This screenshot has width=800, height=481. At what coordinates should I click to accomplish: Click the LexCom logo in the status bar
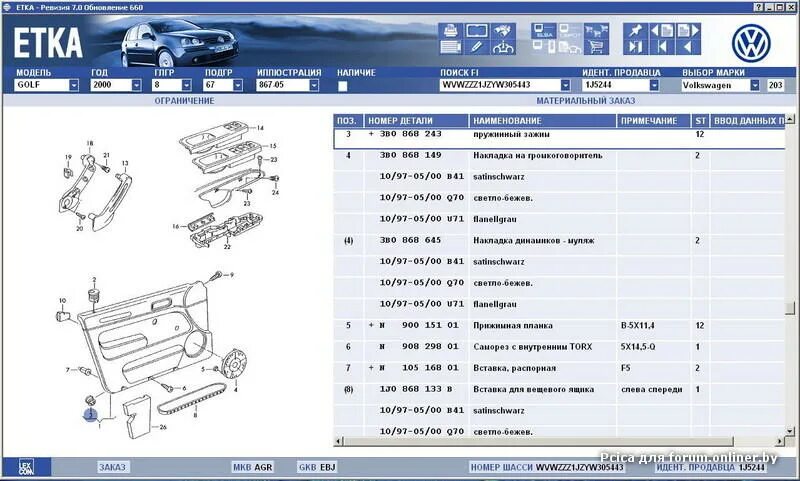pos(26,467)
